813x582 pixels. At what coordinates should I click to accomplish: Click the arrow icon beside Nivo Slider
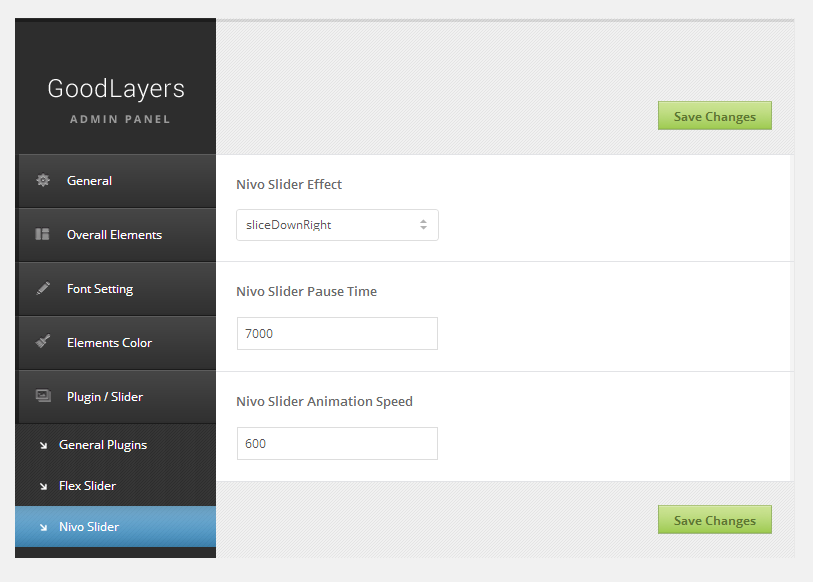pyautogui.click(x=44, y=527)
